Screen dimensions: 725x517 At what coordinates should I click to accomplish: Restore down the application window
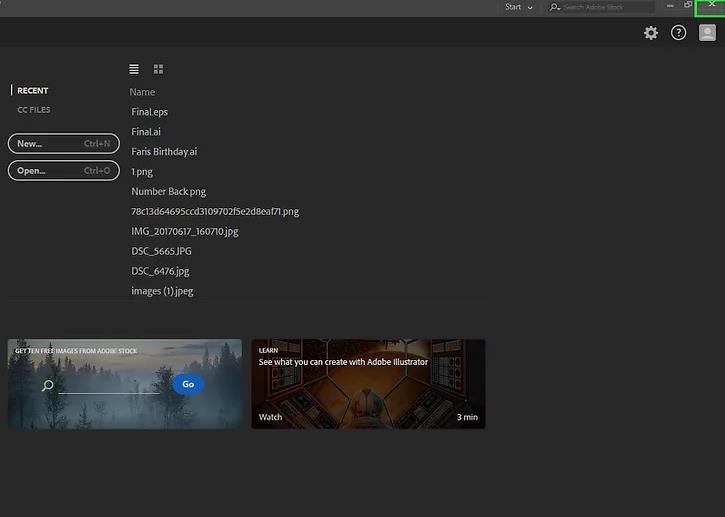click(688, 5)
